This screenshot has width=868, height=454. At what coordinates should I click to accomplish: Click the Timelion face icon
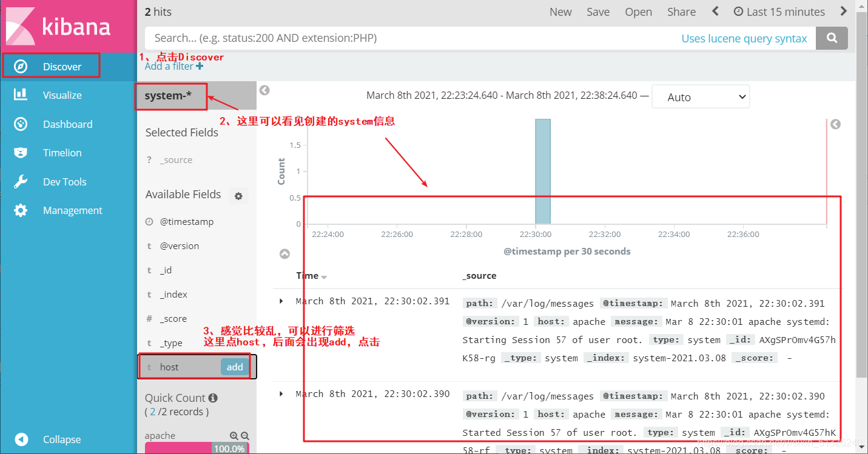(x=21, y=153)
